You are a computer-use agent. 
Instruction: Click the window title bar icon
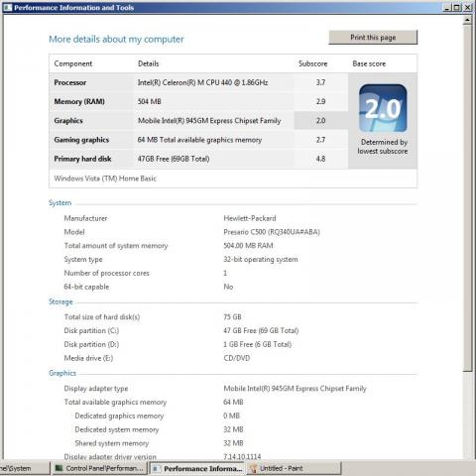click(x=8, y=7)
